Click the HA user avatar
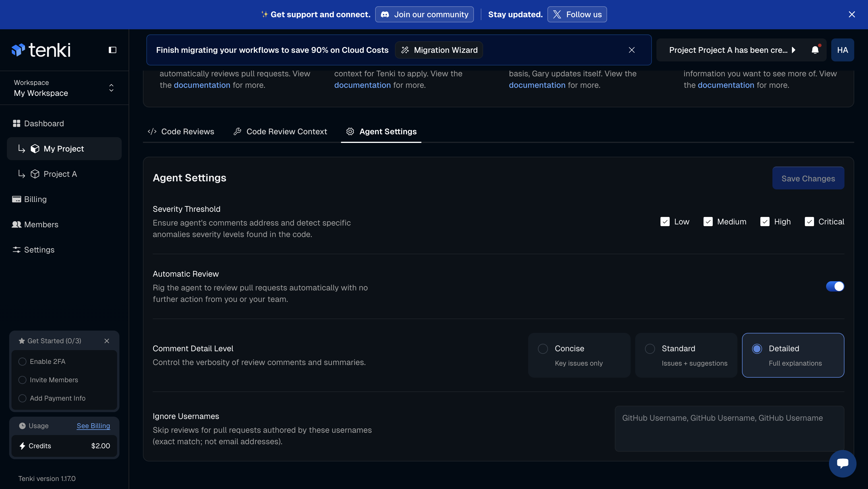This screenshot has width=868, height=489. tap(842, 50)
